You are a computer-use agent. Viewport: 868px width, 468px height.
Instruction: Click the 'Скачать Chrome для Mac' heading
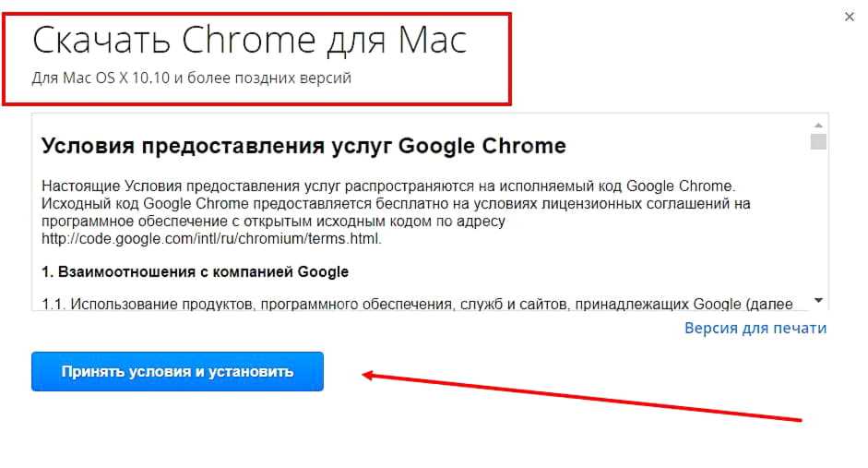pos(250,40)
